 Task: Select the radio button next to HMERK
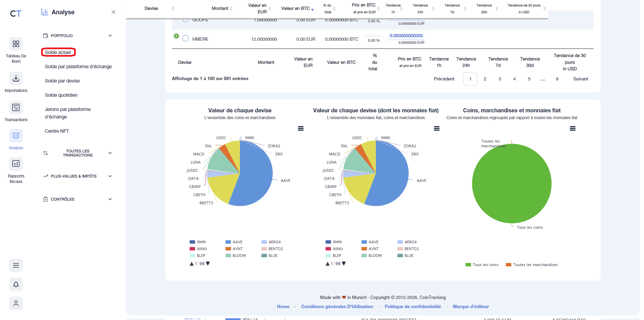click(x=186, y=38)
